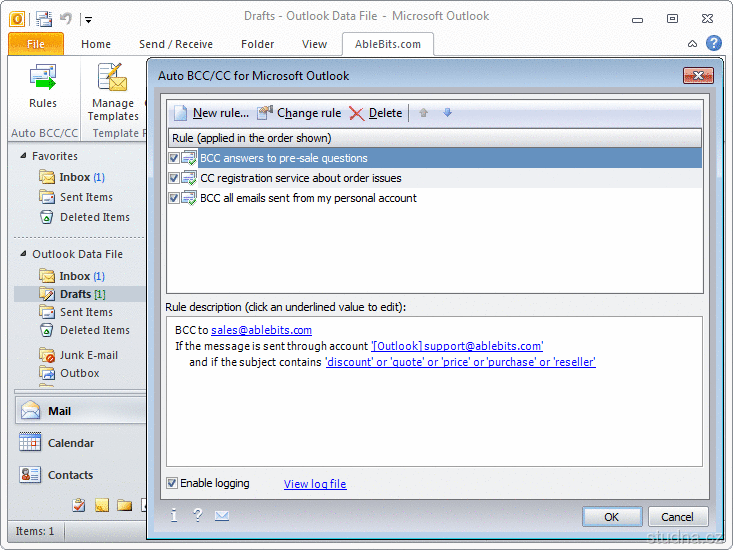Click 'Rule (applied in the order shown)' column header
The image size is (733, 550).
pyautogui.click(x=435, y=138)
